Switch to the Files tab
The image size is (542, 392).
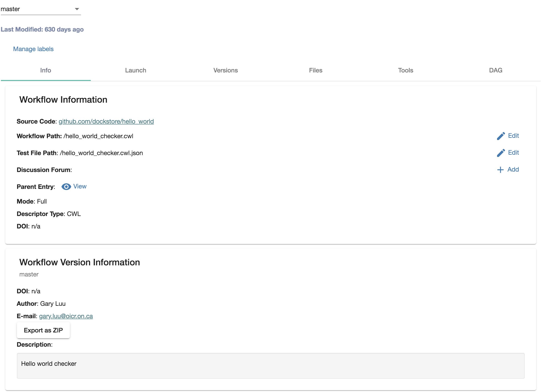[315, 70]
